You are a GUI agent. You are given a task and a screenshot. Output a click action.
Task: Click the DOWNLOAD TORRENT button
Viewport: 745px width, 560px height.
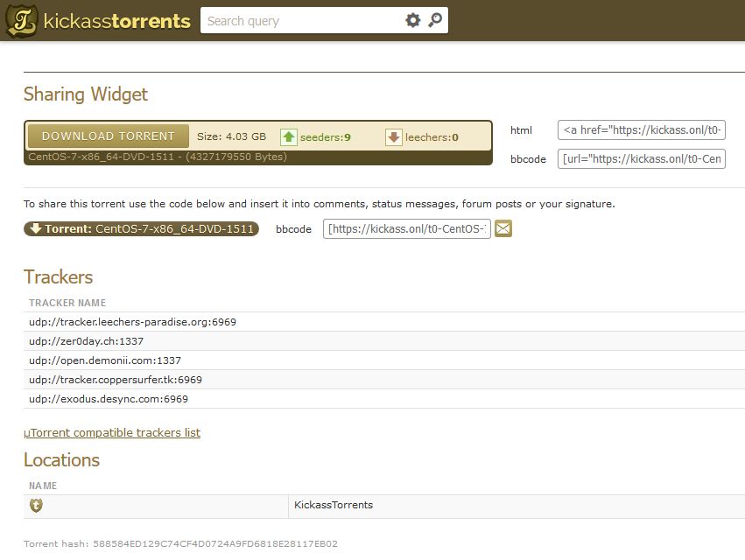click(x=109, y=136)
